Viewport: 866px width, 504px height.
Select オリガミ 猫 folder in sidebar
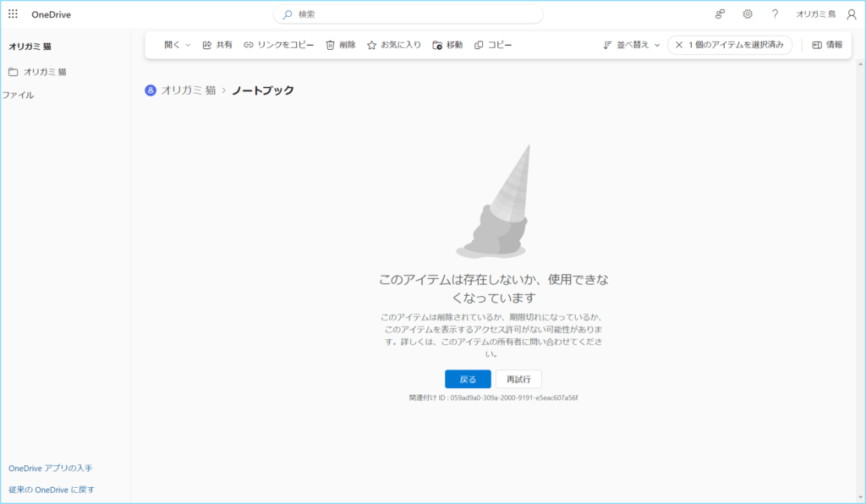click(x=45, y=72)
